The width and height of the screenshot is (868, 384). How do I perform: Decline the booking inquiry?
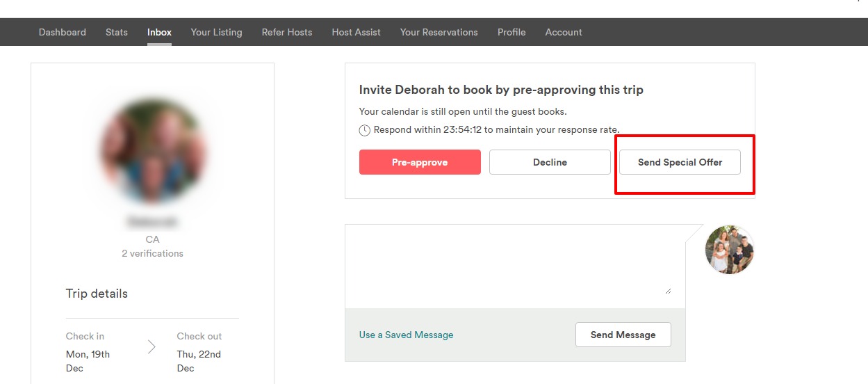(550, 162)
